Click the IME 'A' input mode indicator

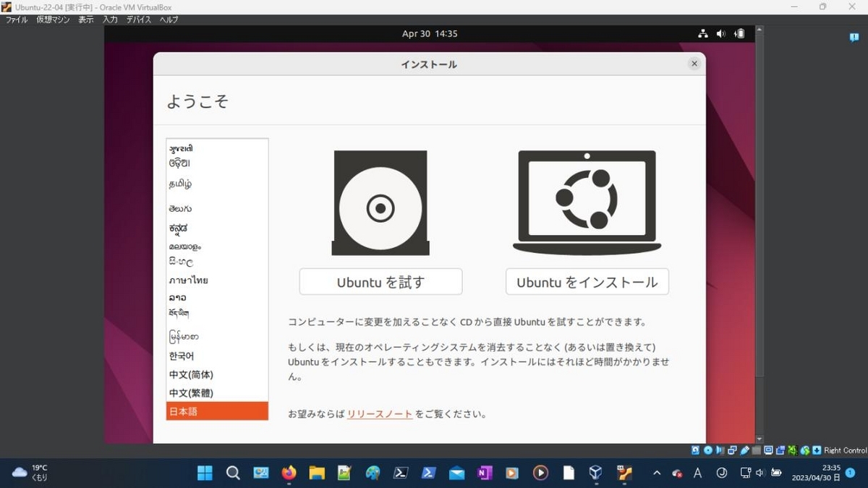(698, 473)
